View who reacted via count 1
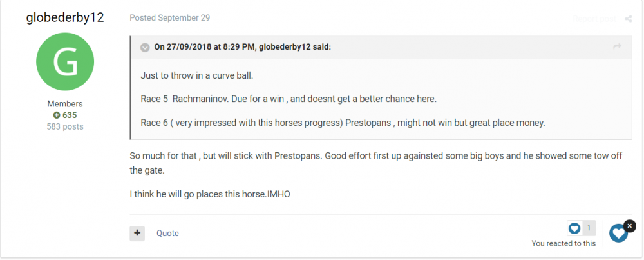The height and width of the screenshot is (260, 644). pyautogui.click(x=589, y=228)
